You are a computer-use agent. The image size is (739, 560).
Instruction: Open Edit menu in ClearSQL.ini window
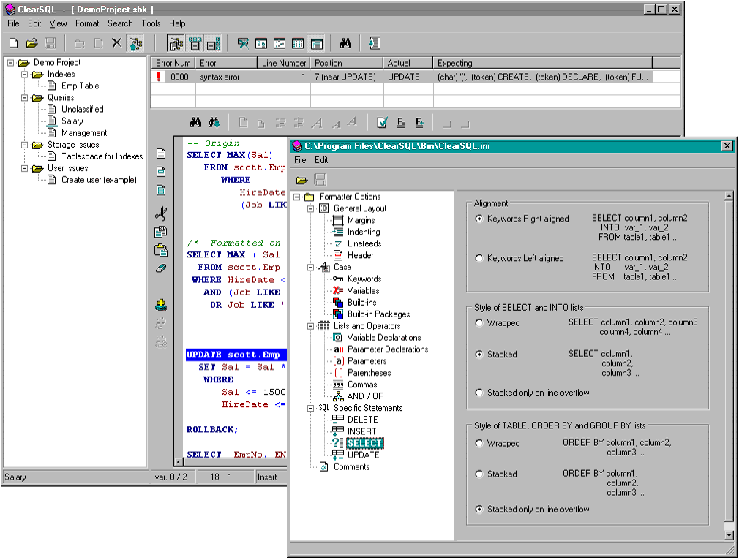(321, 160)
